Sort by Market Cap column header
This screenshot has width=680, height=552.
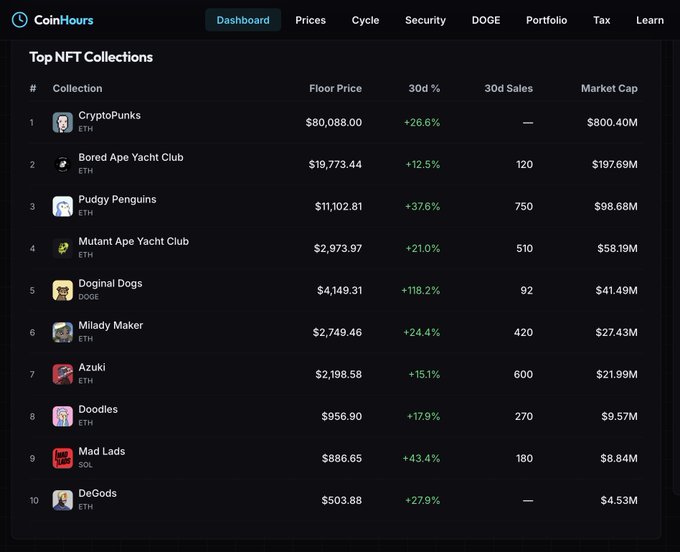pos(609,88)
